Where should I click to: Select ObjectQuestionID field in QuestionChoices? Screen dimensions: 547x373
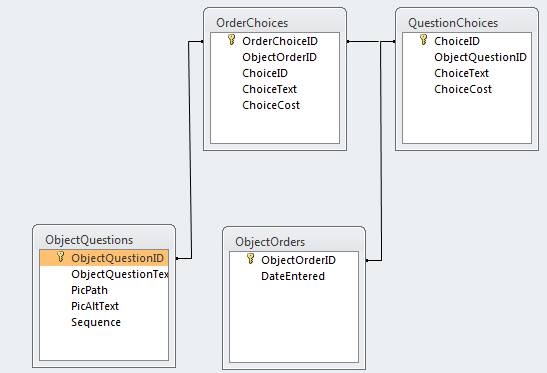[480, 57]
